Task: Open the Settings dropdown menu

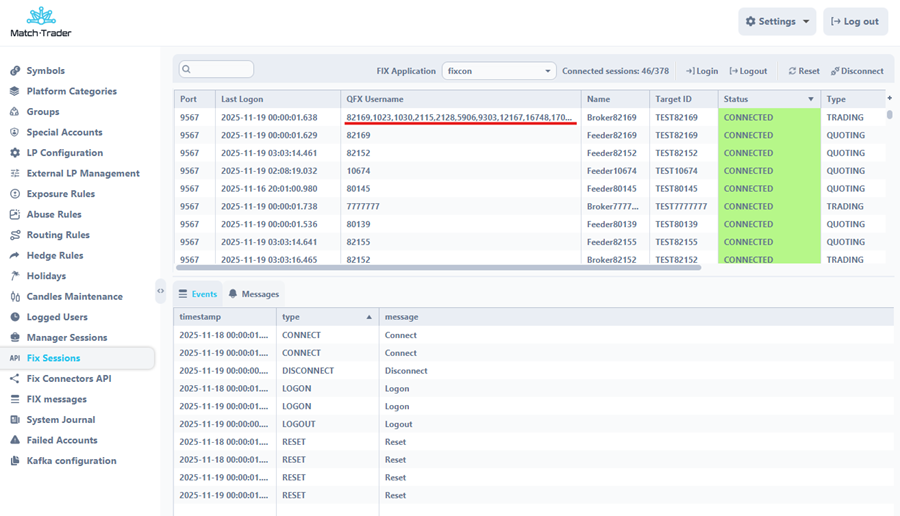Action: coord(777,22)
